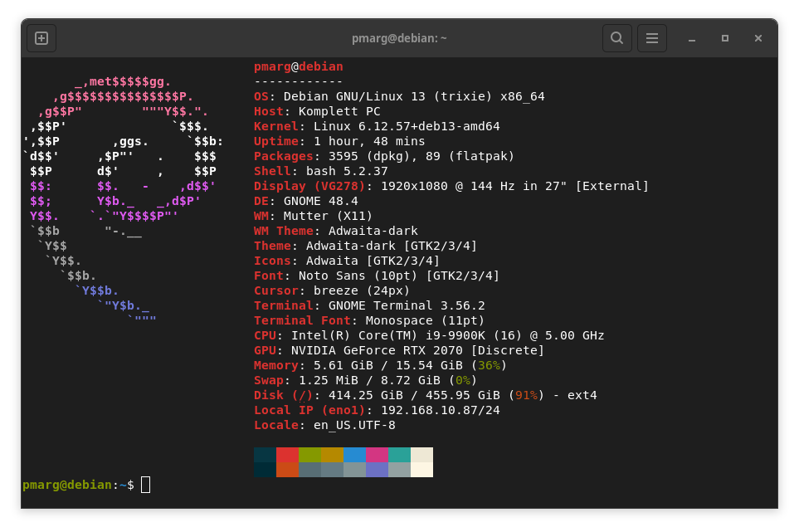The width and height of the screenshot is (799, 532).
Task: Maximize the terminal window
Action: point(724,38)
